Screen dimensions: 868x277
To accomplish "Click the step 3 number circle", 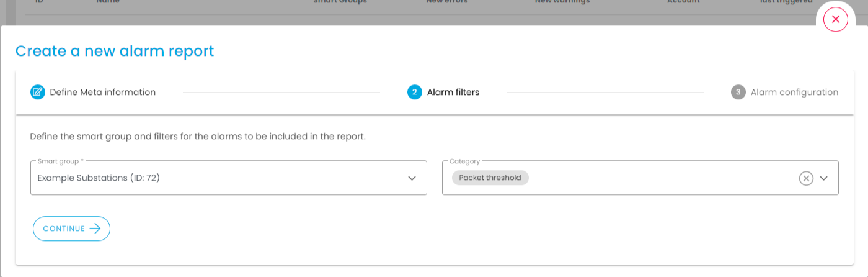I will pyautogui.click(x=738, y=92).
